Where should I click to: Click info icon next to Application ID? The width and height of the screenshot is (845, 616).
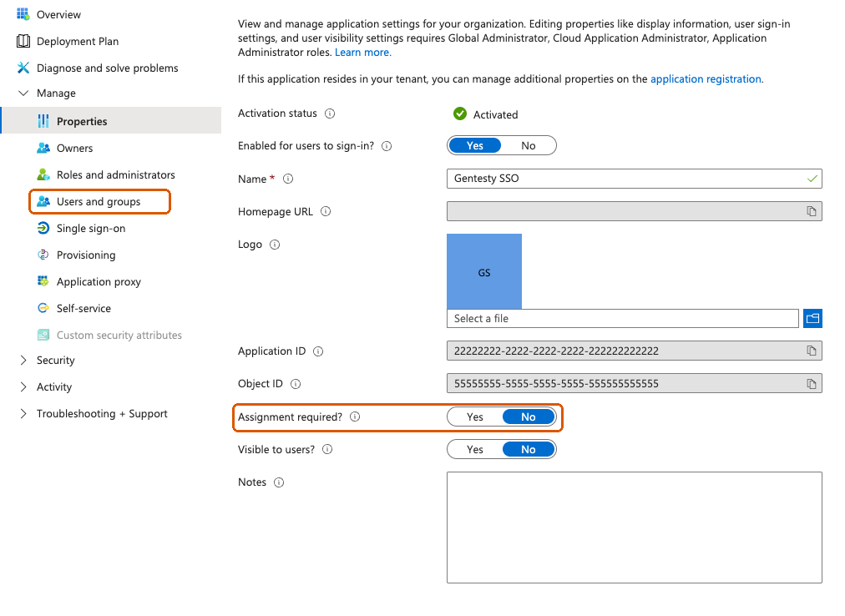(x=318, y=351)
